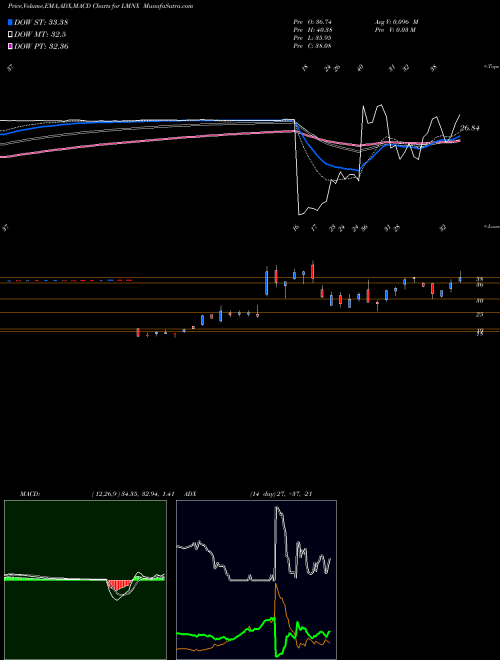Click the magenta DOW PT legend swatch
The width and height of the screenshot is (500, 660).
pos(10,46)
